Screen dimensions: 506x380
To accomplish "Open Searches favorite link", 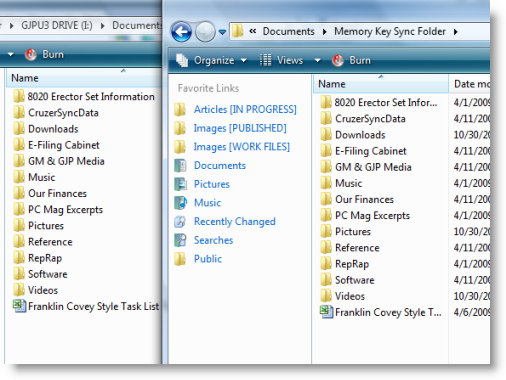I will 213,240.
